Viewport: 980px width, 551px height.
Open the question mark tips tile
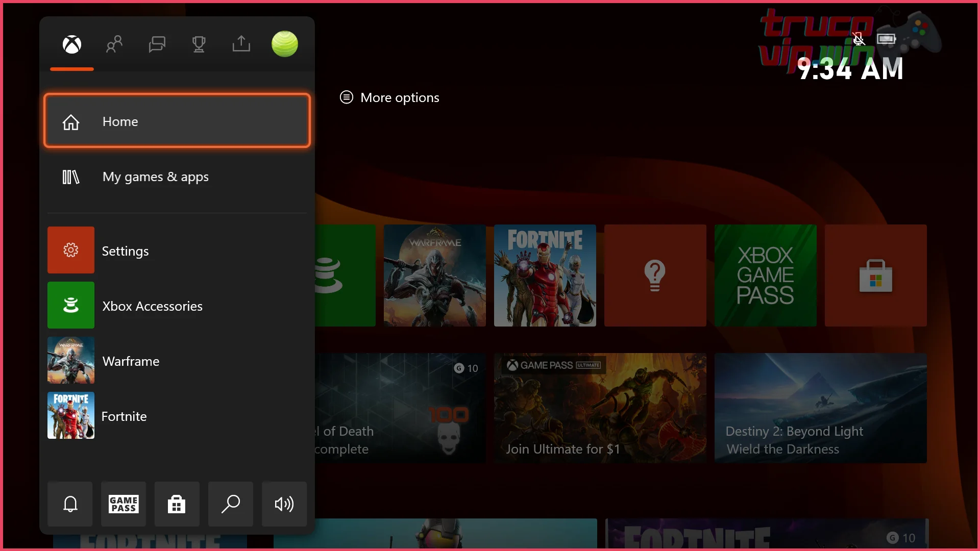[x=655, y=275]
